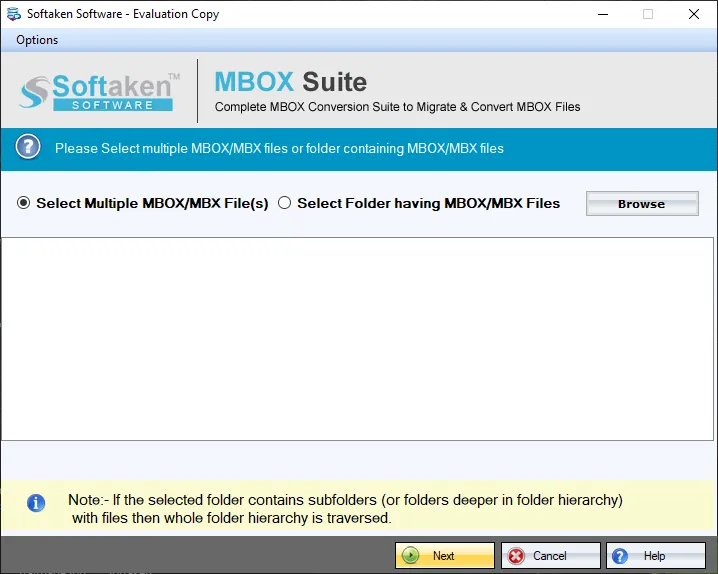This screenshot has height=574, width=718.
Task: Open the Help button
Action: point(656,556)
